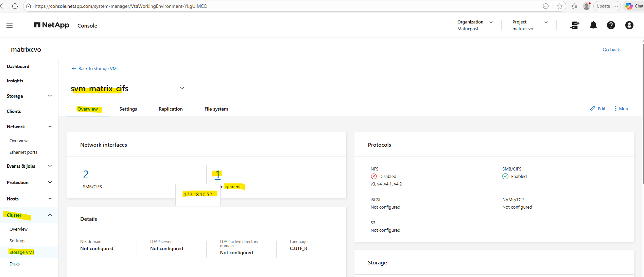
Task: Click the site info lock icon
Action: (x=29, y=6)
